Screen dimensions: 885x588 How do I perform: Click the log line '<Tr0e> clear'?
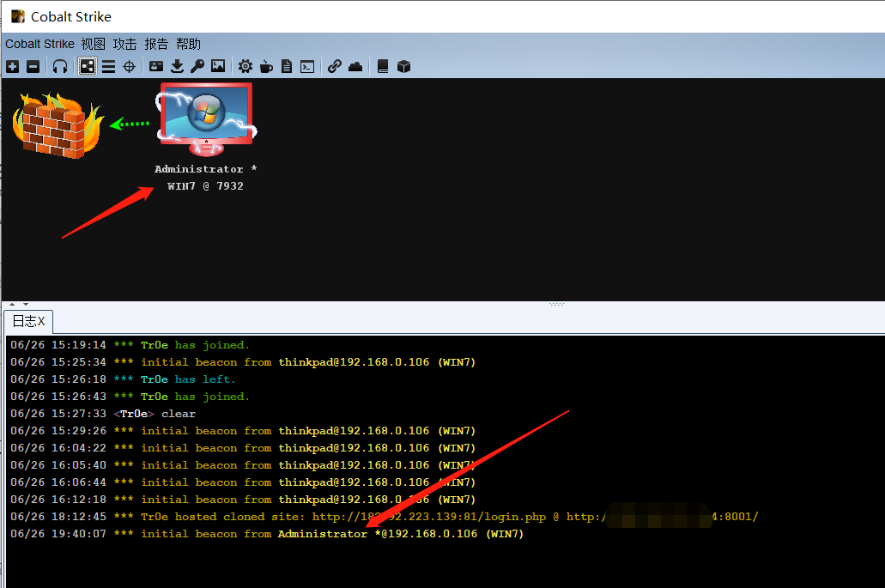tap(103, 414)
